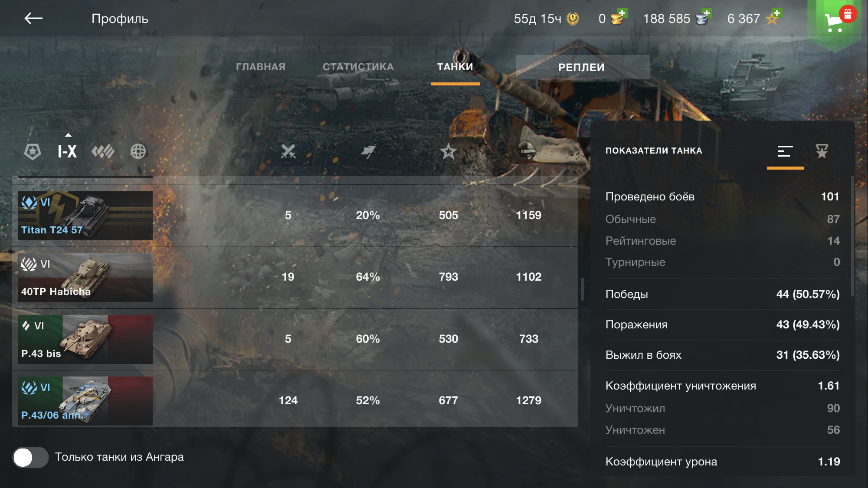The height and width of the screenshot is (488, 868).
Task: Toggle Только танки из Ангара switch
Action: 30,457
